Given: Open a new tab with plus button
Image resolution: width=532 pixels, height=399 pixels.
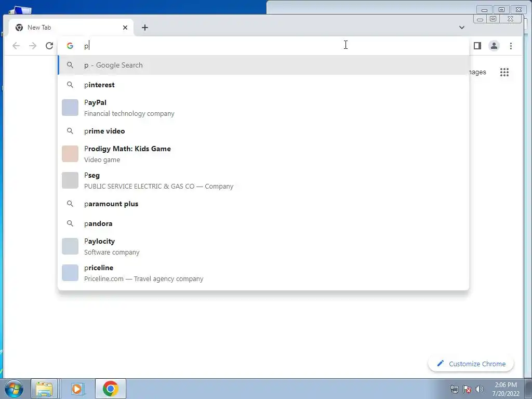Looking at the screenshot, I should (145, 28).
